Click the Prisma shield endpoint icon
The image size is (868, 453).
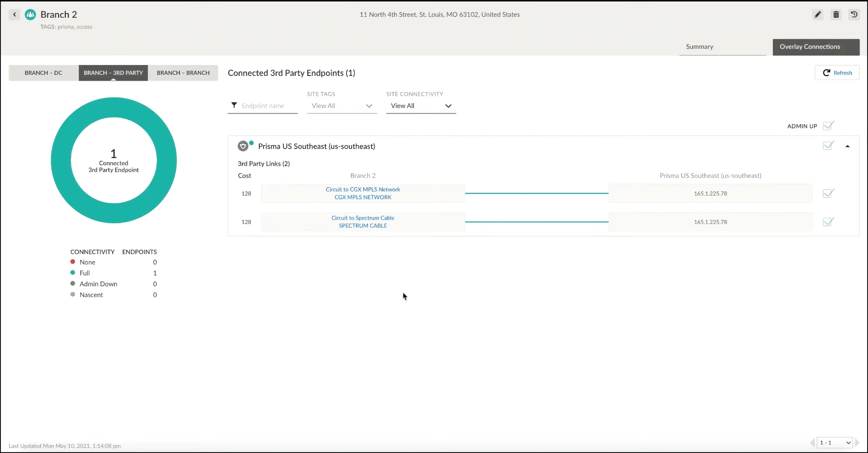click(x=243, y=146)
